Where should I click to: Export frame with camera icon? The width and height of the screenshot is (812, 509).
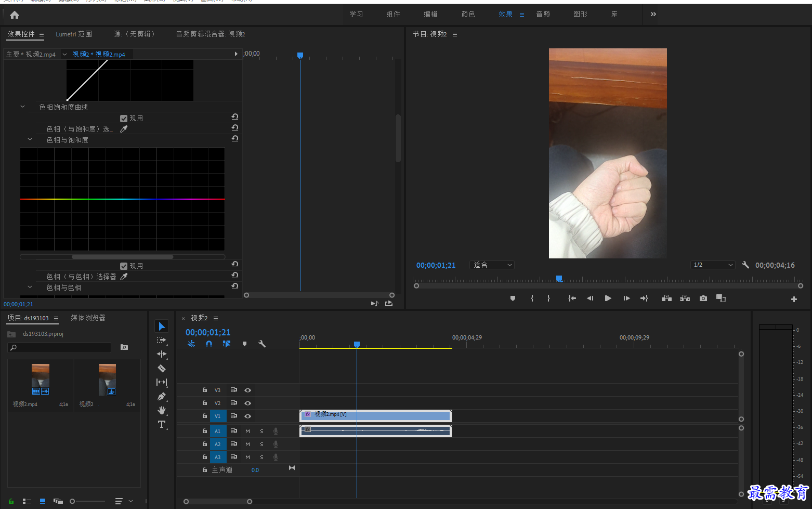[703, 298]
